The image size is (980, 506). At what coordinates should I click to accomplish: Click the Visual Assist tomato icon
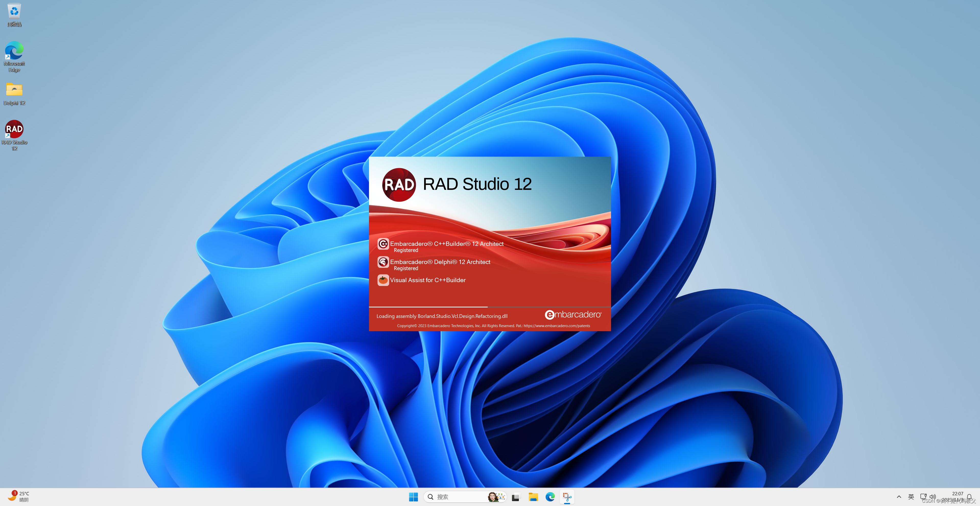pyautogui.click(x=383, y=280)
